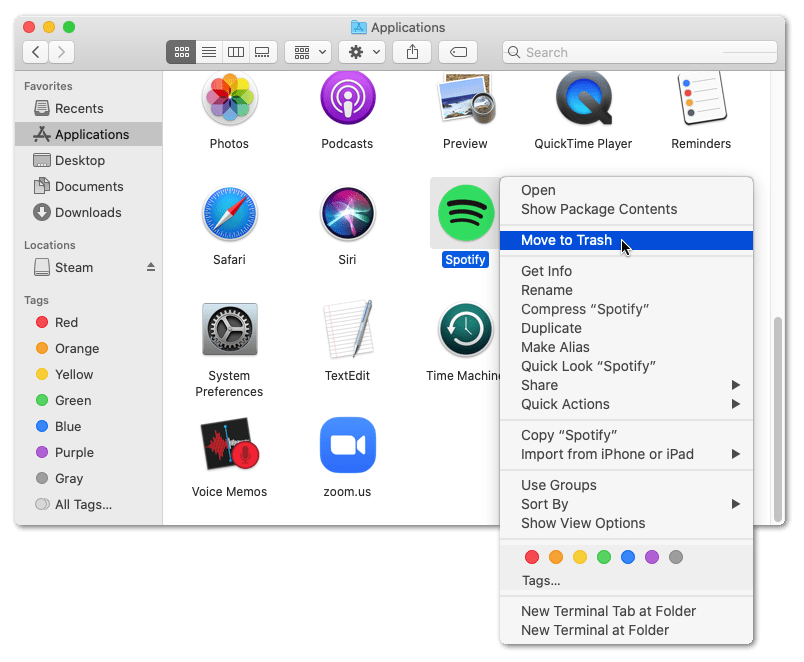
Task: Open the Photos app icon
Action: click(x=229, y=97)
